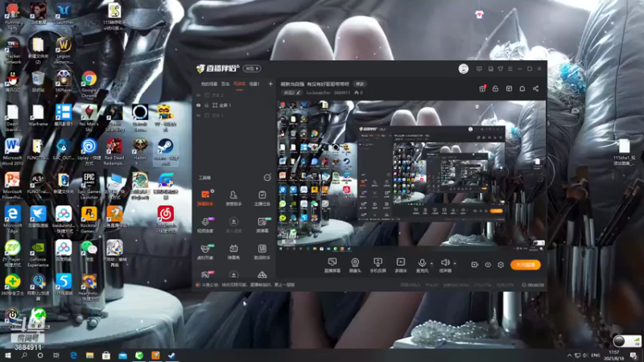Open the lyrics assistant tool in toolbox

262,252
